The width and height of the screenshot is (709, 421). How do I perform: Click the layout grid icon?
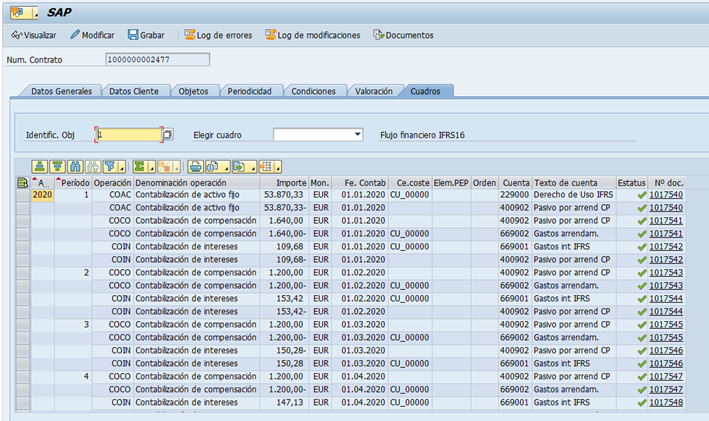[x=265, y=166]
